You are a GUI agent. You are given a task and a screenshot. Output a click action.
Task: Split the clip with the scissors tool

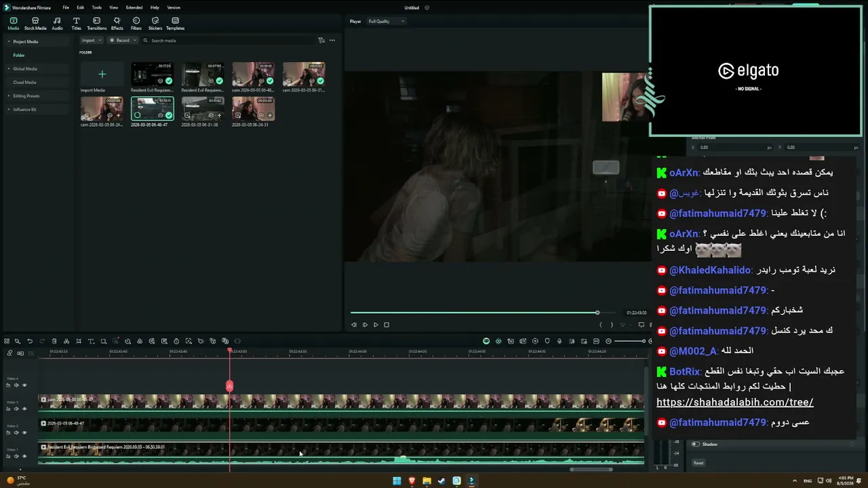(x=66, y=341)
